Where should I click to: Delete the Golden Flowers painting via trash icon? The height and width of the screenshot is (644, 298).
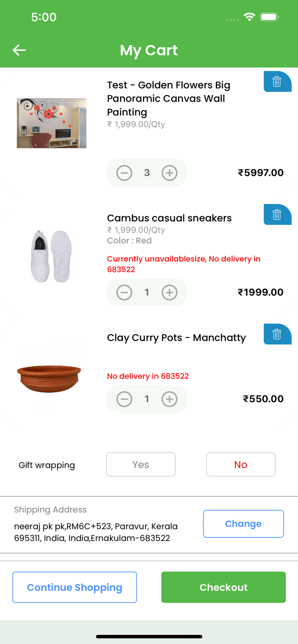click(x=277, y=81)
